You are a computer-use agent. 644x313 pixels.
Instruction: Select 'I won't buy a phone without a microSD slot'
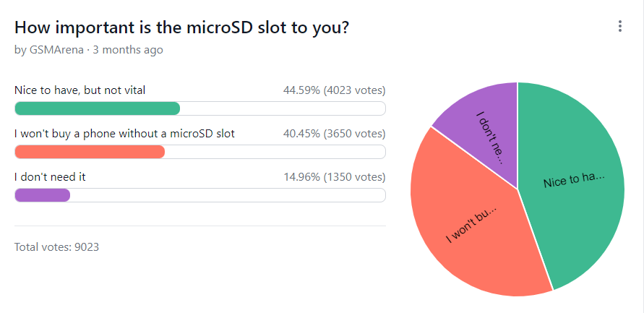click(124, 134)
